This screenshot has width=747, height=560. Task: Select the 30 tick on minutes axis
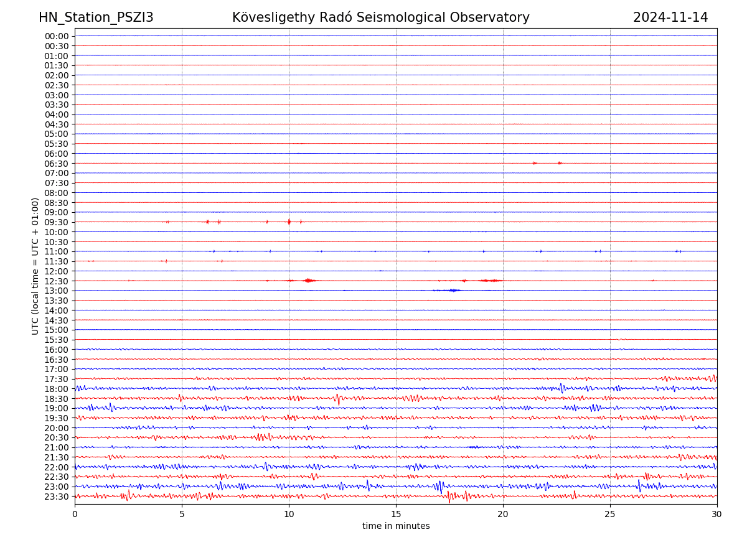pyautogui.click(x=716, y=514)
